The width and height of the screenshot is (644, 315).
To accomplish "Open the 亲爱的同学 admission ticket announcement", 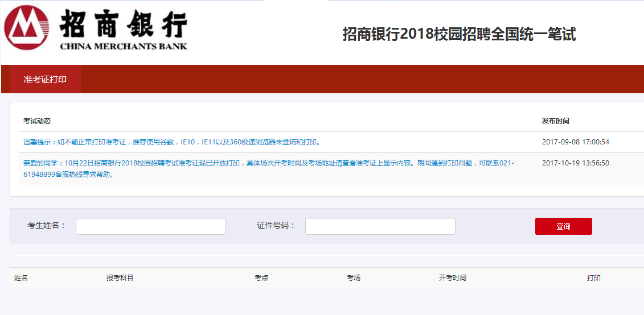I will (x=269, y=168).
